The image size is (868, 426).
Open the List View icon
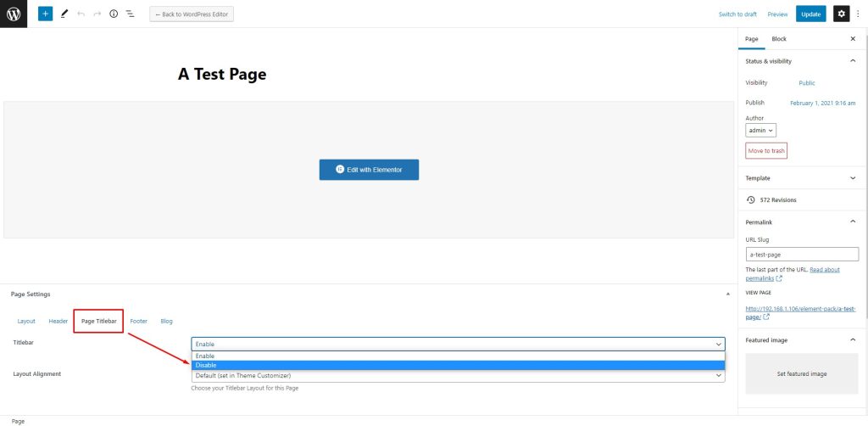[x=130, y=14]
